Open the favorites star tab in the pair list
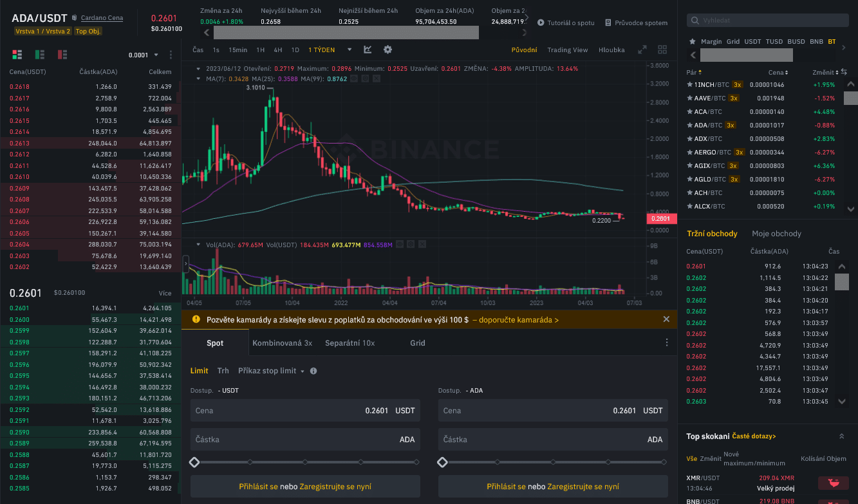This screenshot has height=504, width=858. (692, 41)
